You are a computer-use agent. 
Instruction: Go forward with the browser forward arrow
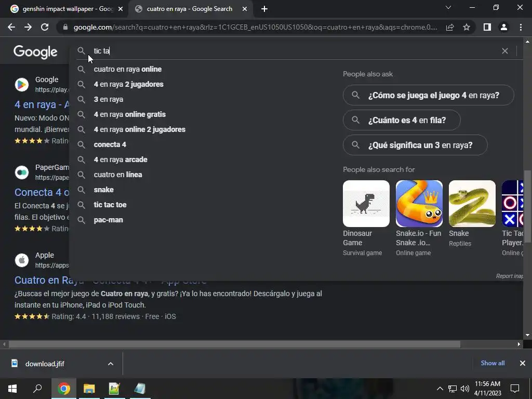[28, 27]
